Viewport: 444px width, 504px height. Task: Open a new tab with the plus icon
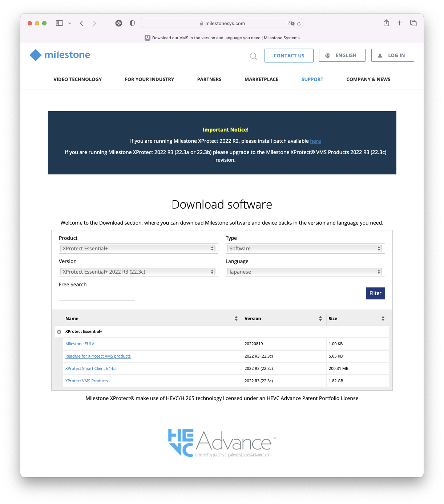(x=400, y=23)
